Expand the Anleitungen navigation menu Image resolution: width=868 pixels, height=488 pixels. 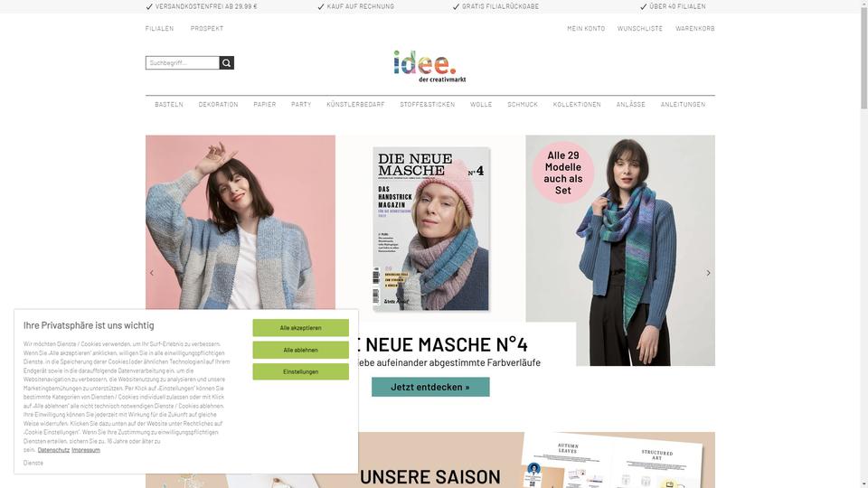(x=683, y=105)
